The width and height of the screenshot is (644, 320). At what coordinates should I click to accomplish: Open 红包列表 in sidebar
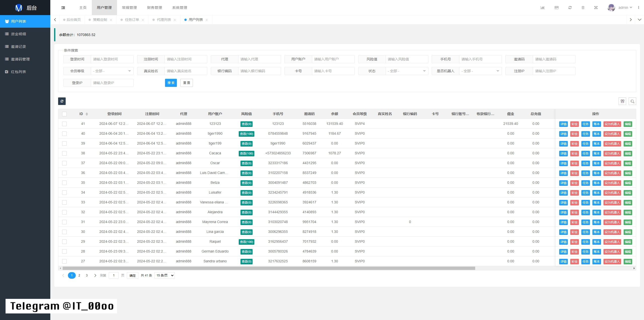(x=25, y=72)
